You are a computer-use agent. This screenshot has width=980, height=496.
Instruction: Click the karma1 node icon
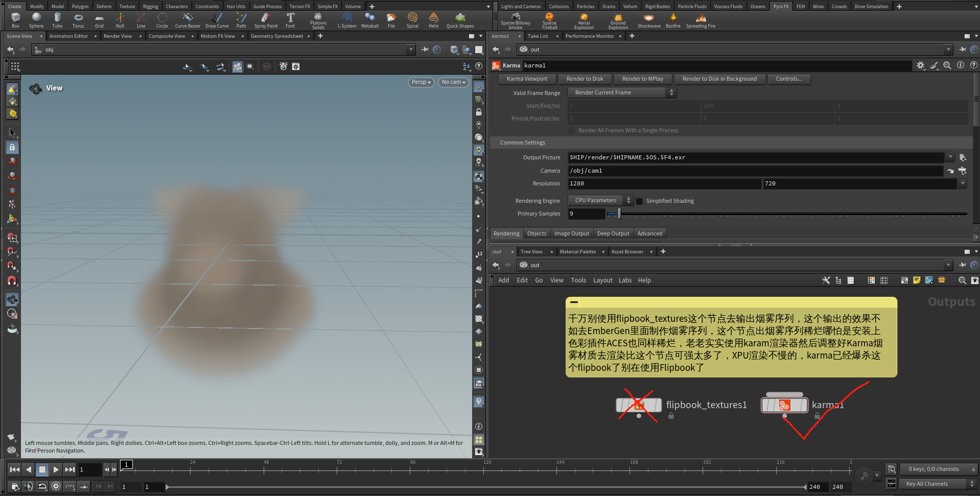pyautogui.click(x=784, y=406)
